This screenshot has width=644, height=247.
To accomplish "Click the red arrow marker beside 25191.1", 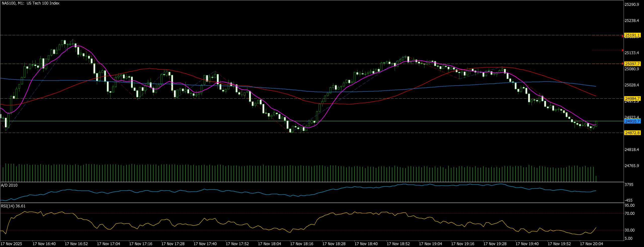I will [623, 36].
